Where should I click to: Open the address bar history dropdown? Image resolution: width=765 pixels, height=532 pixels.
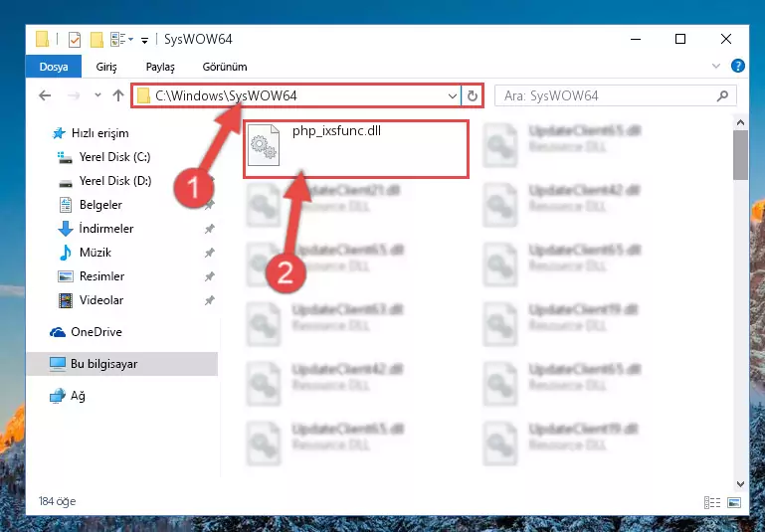[x=453, y=96]
